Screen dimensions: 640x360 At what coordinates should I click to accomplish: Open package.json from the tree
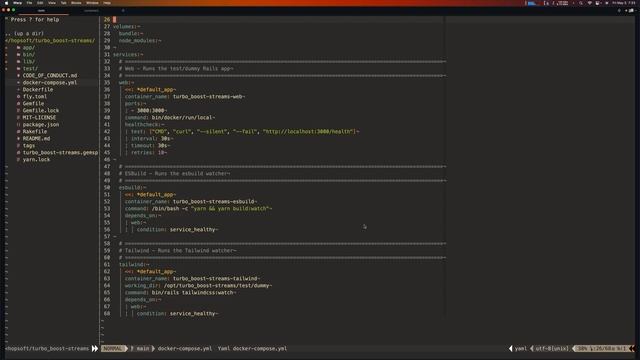[41, 124]
